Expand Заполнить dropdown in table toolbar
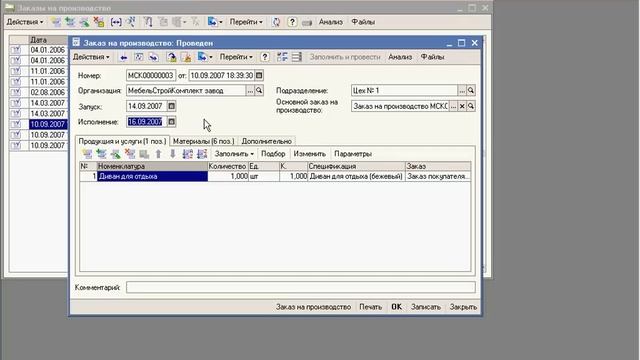 tap(234, 154)
